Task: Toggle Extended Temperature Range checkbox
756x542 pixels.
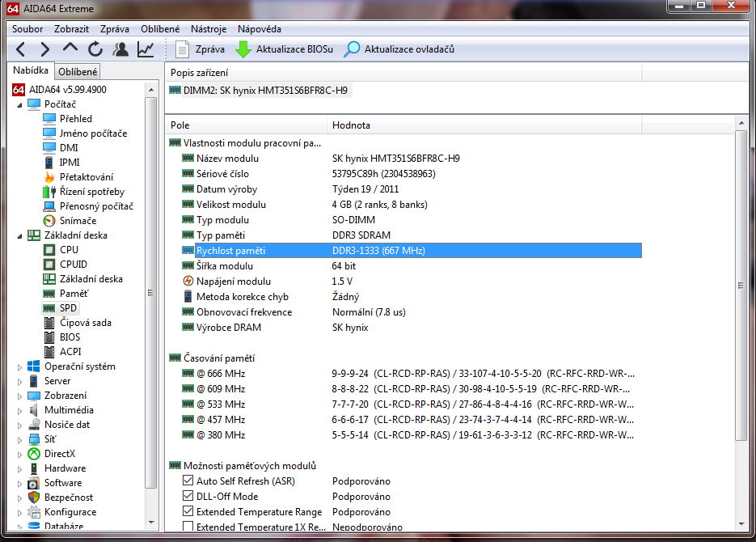Action: [x=188, y=511]
